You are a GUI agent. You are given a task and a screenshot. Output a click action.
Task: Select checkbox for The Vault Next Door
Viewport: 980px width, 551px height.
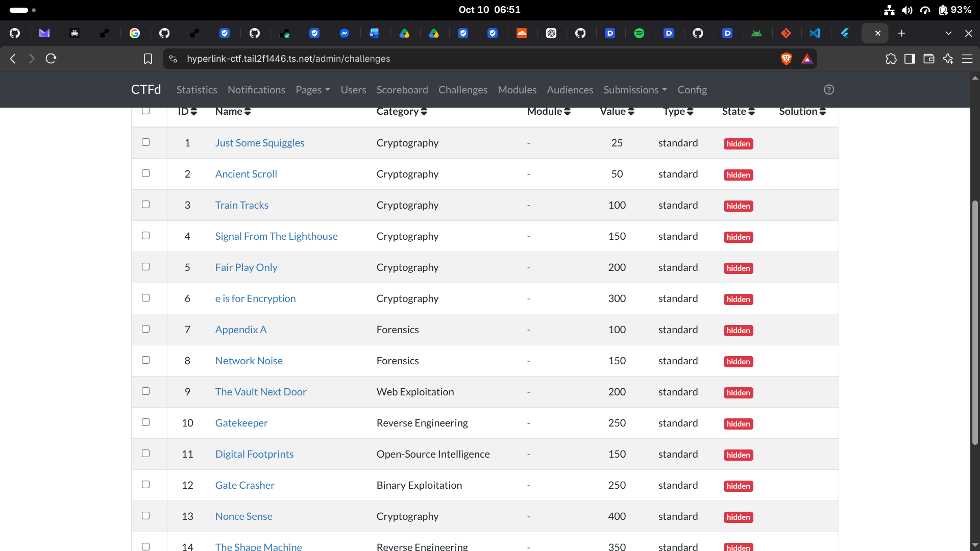(146, 391)
